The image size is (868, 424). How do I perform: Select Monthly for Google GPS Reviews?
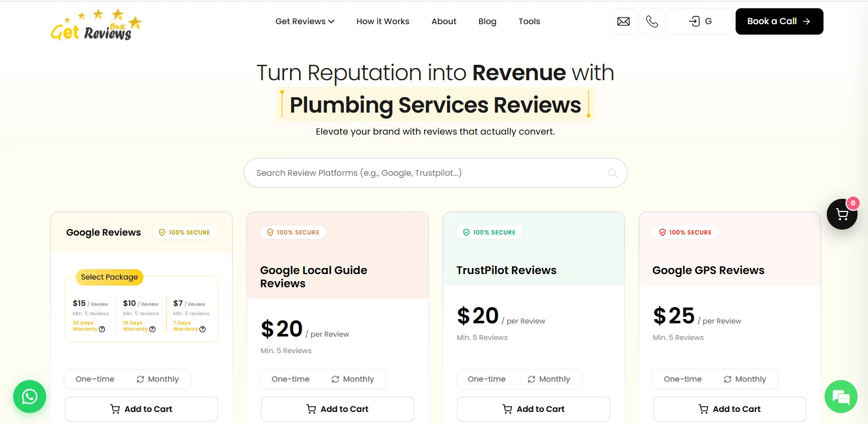(745, 379)
